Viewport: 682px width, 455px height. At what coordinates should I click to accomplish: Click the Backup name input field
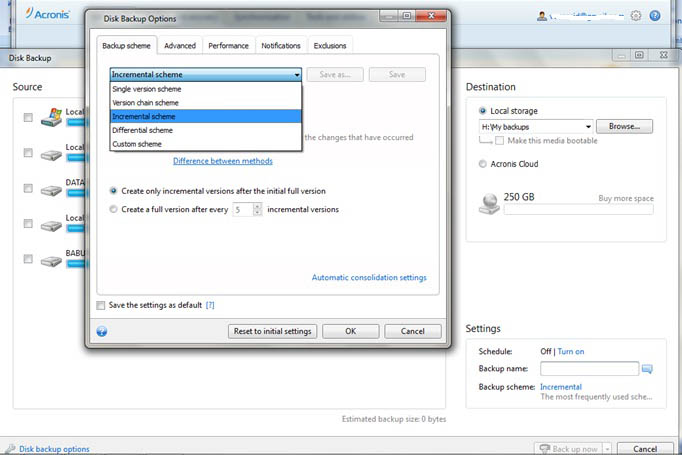tap(589, 369)
